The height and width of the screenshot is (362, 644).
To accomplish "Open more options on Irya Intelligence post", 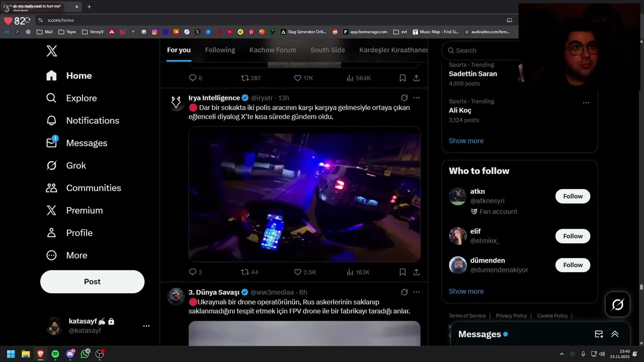I will (x=417, y=98).
